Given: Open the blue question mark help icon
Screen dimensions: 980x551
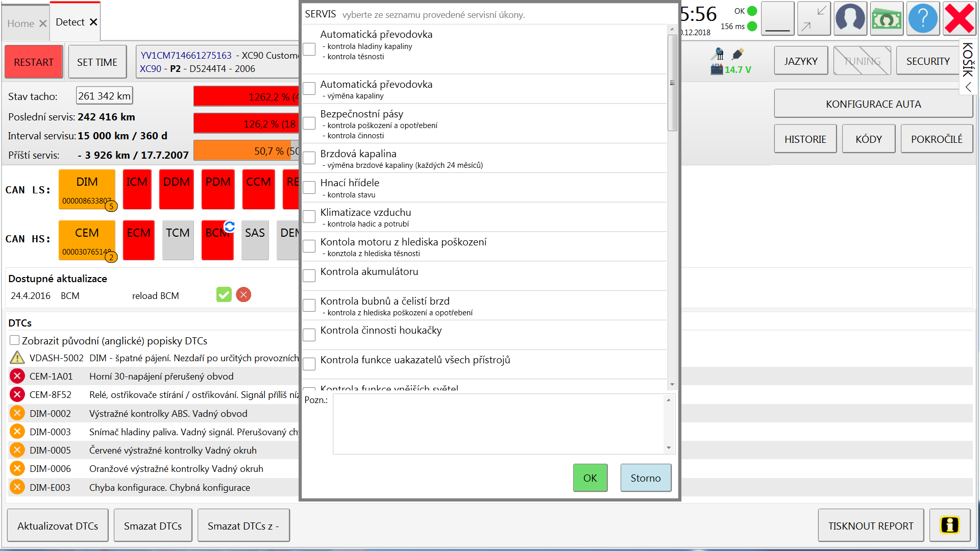Looking at the screenshot, I should point(922,19).
